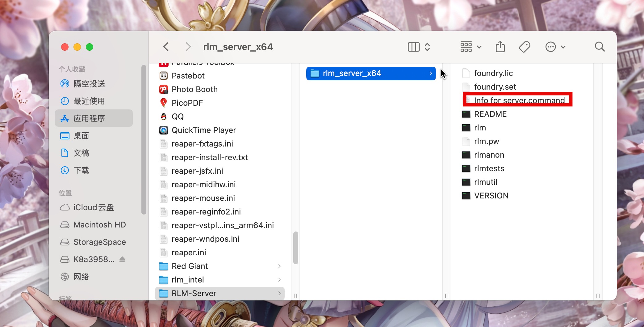Click the forward navigation arrow
Image resolution: width=644 pixels, height=327 pixels.
point(188,47)
